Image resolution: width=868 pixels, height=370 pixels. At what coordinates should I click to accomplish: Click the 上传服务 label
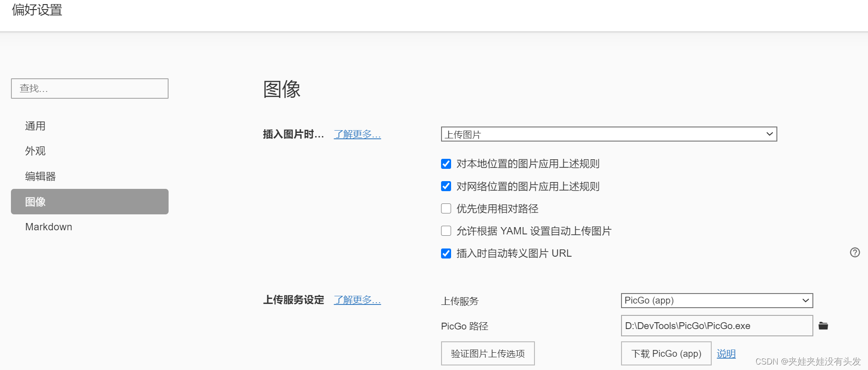[460, 301]
